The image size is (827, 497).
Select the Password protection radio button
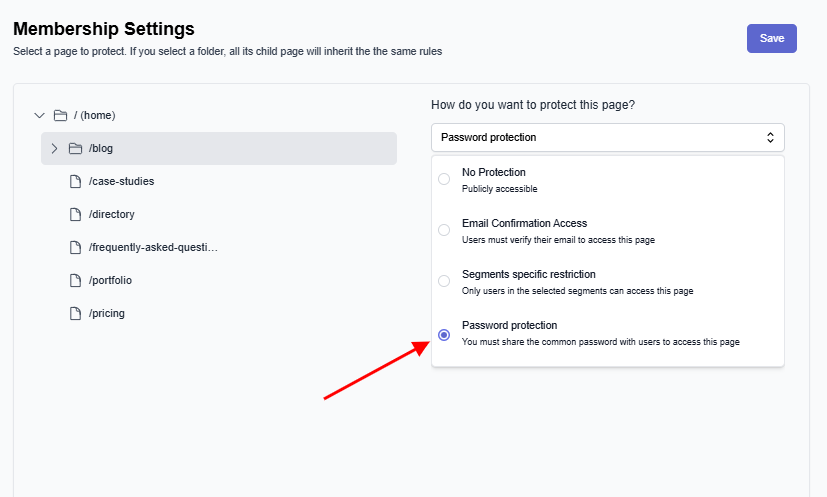coord(444,334)
